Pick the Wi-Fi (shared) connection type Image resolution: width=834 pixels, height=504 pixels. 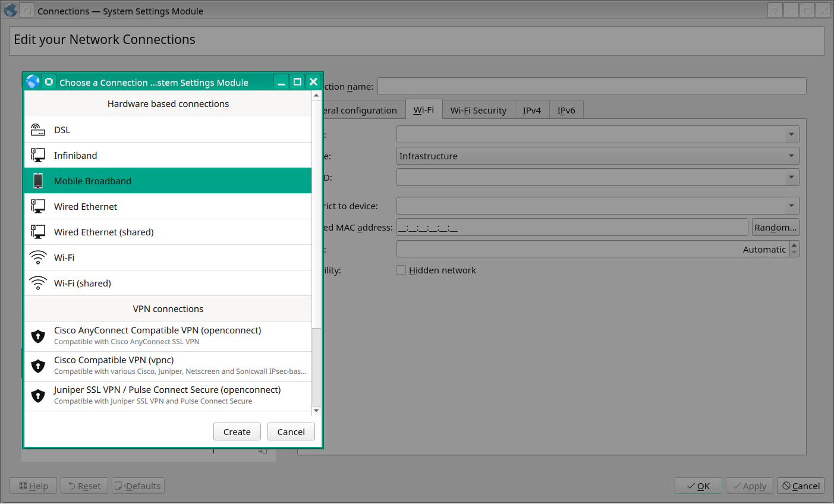tap(168, 283)
